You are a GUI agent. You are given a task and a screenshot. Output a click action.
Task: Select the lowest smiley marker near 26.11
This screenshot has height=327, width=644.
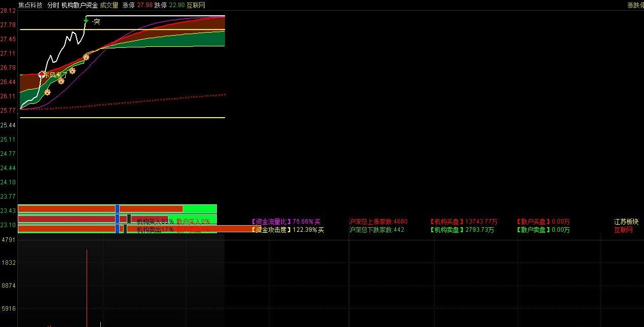click(47, 92)
